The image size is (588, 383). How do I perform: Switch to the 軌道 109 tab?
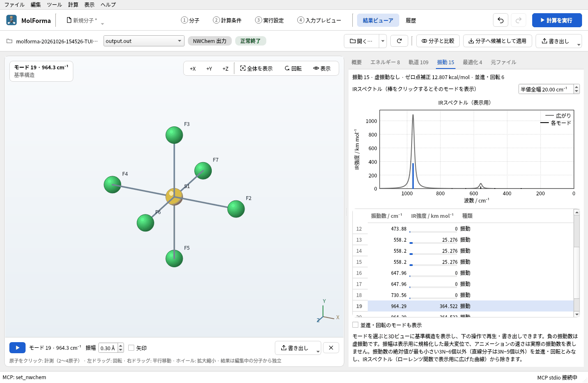tap(418, 62)
